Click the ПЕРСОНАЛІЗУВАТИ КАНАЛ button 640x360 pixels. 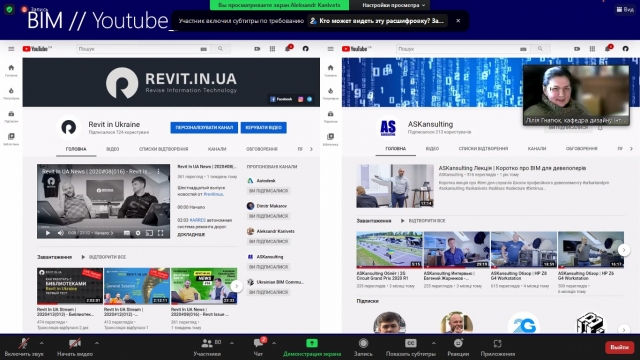[204, 128]
